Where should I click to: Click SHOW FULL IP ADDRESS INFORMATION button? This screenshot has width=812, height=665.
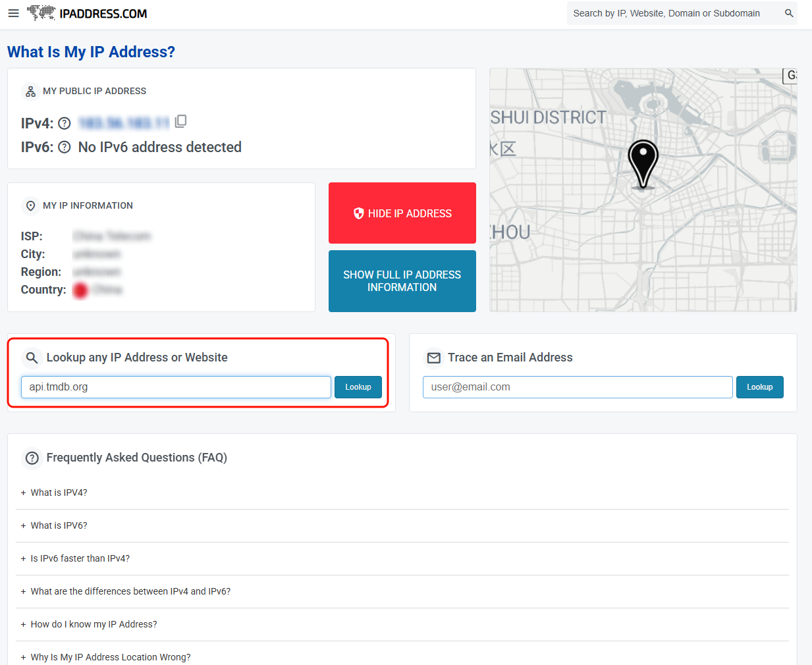[x=402, y=281]
